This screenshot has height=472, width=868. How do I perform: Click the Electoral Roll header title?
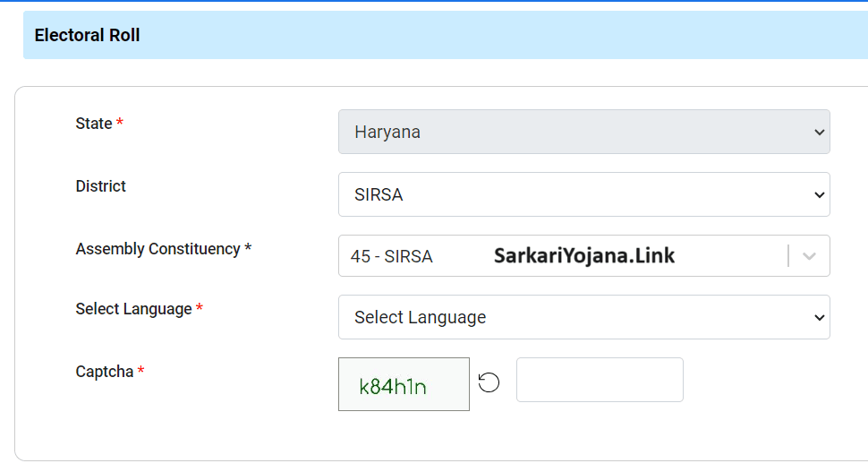tap(88, 36)
